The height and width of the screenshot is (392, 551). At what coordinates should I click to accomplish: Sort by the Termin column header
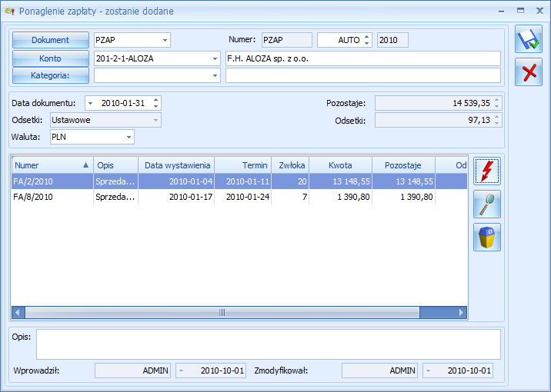point(243,165)
